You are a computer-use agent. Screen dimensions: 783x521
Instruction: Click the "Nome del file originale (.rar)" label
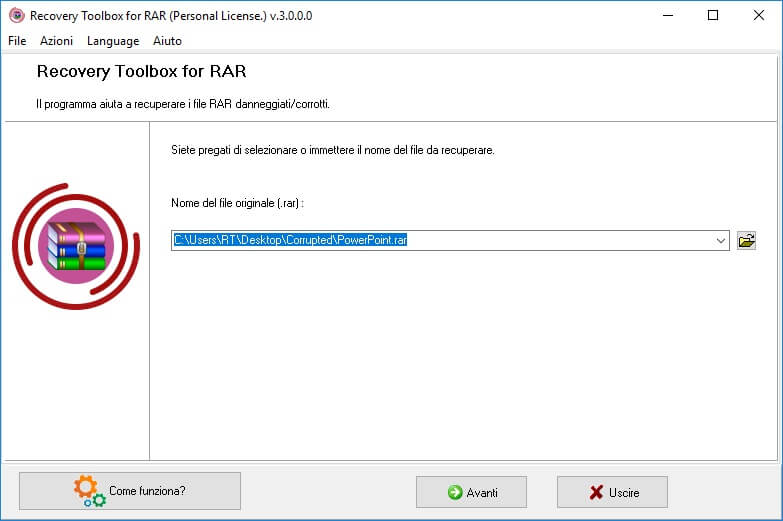coord(237,203)
